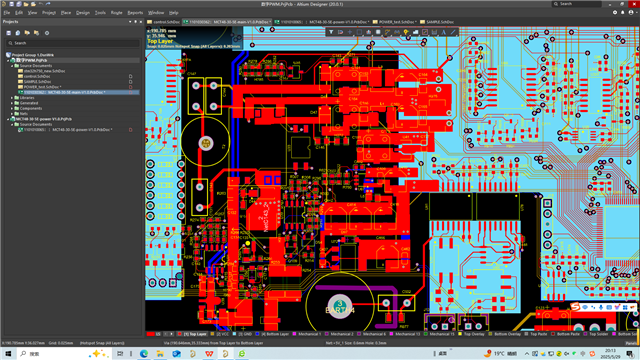This screenshot has width=640, height=360.
Task: Choose the place via tool
Action: (x=406, y=32)
